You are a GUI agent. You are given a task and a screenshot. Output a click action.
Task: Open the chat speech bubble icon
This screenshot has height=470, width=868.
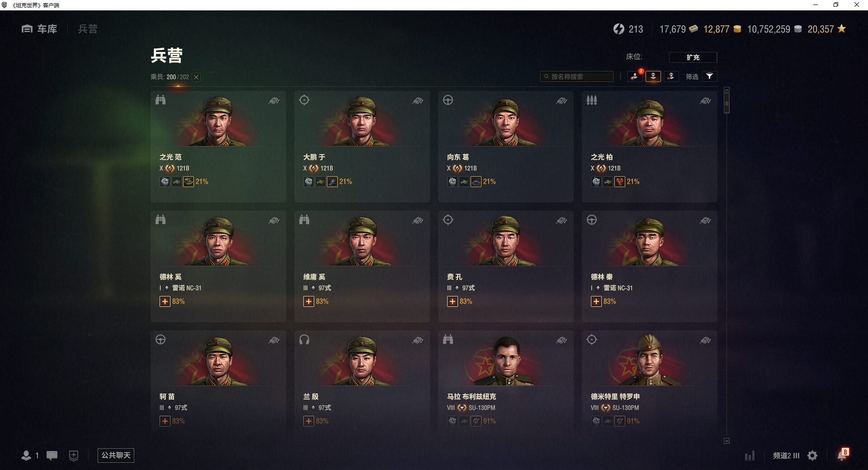(52, 456)
